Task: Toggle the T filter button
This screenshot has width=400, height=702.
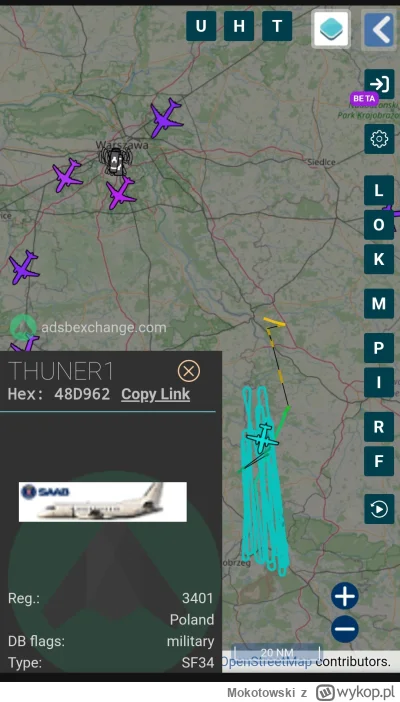Action: pos(277,26)
